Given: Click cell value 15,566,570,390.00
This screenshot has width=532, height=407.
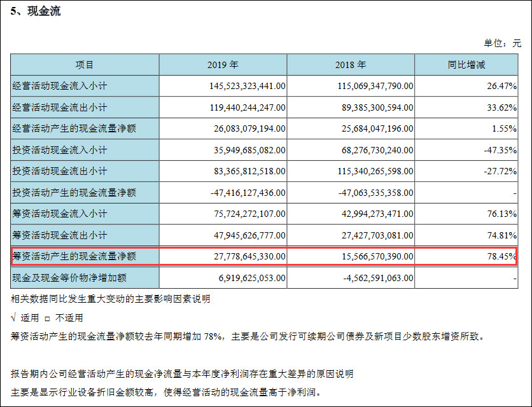Looking at the screenshot, I should 377,256.
